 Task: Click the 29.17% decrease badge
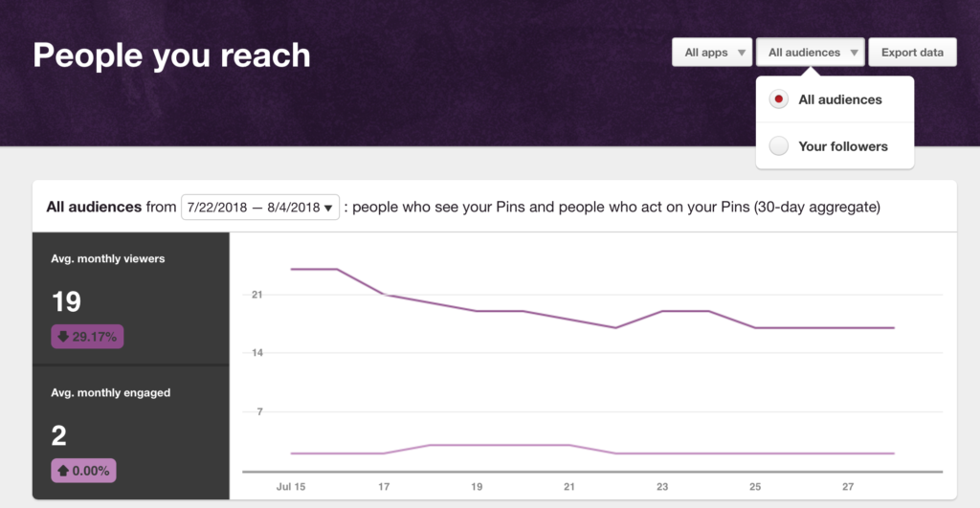(88, 337)
